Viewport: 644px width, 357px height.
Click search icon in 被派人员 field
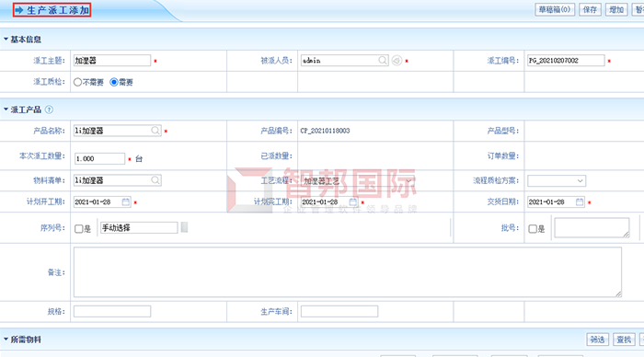click(383, 61)
